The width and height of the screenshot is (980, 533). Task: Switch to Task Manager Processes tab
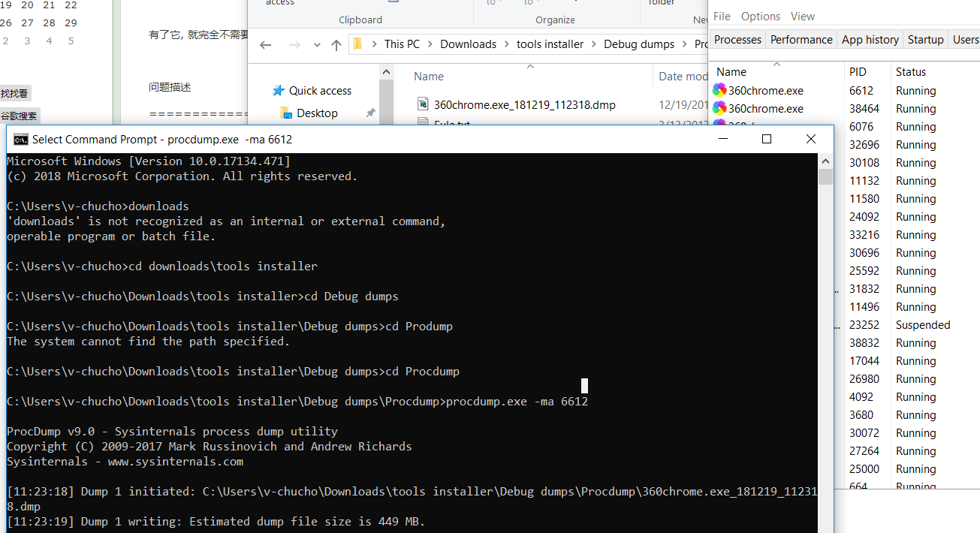coord(737,40)
